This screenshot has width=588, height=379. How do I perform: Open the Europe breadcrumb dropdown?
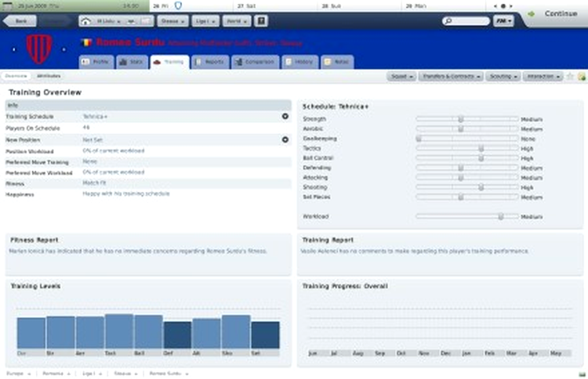(18, 374)
